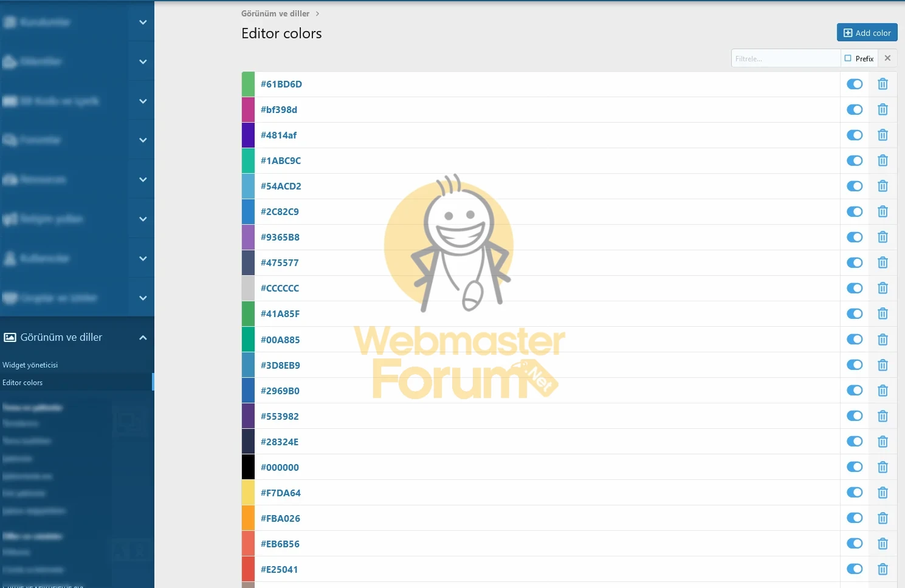The width and height of the screenshot is (905, 588).
Task: Toggle off the #4814af color
Action: click(855, 135)
